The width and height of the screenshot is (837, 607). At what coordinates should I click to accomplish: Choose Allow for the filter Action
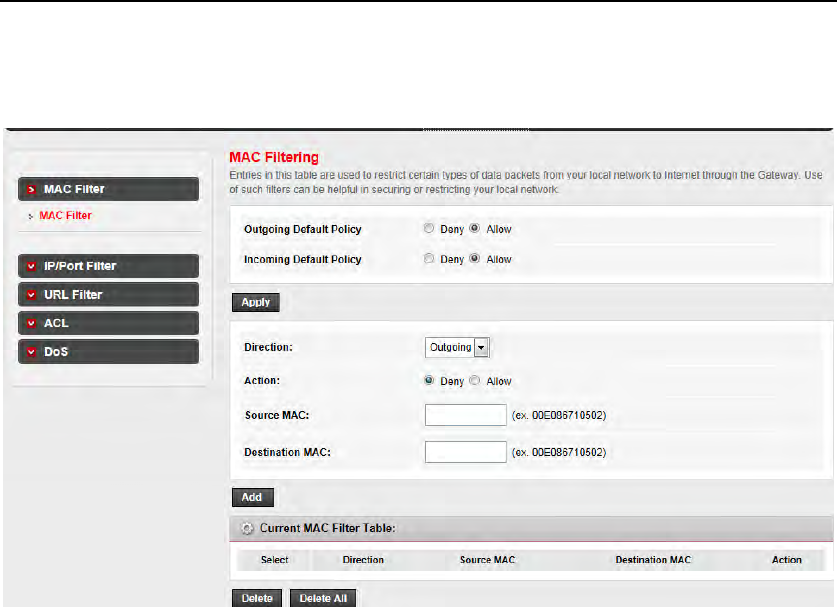point(475,381)
